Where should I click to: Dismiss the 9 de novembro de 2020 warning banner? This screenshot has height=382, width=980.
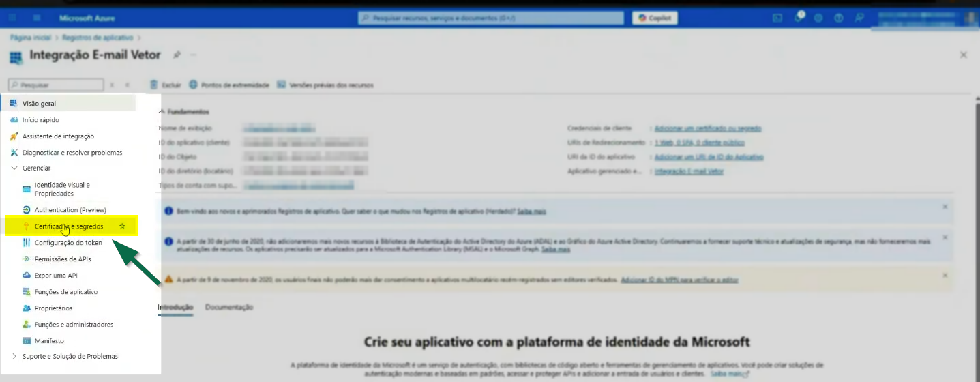(945, 275)
